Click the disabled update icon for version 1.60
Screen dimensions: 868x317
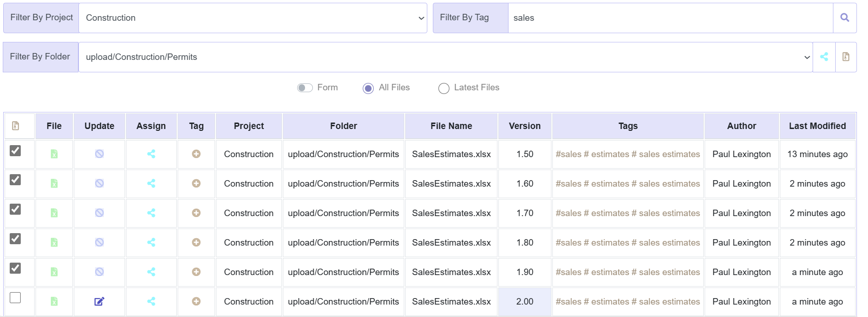[x=99, y=183]
